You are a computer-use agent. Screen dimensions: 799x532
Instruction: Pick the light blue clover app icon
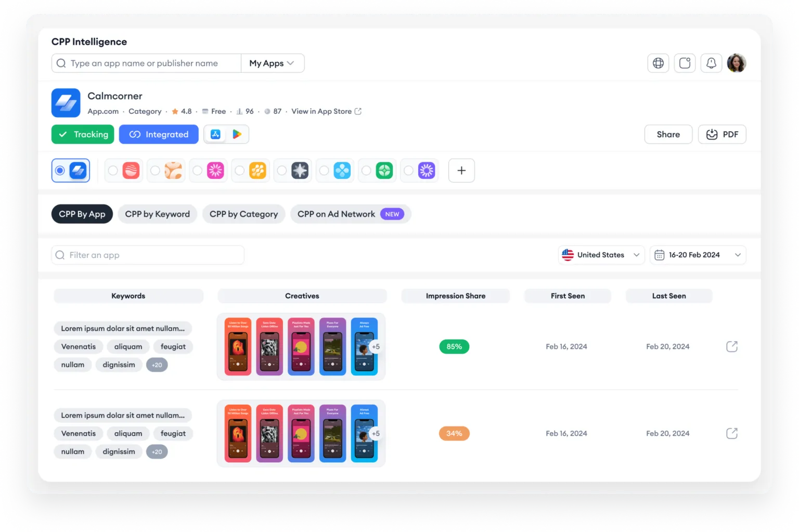tap(342, 171)
